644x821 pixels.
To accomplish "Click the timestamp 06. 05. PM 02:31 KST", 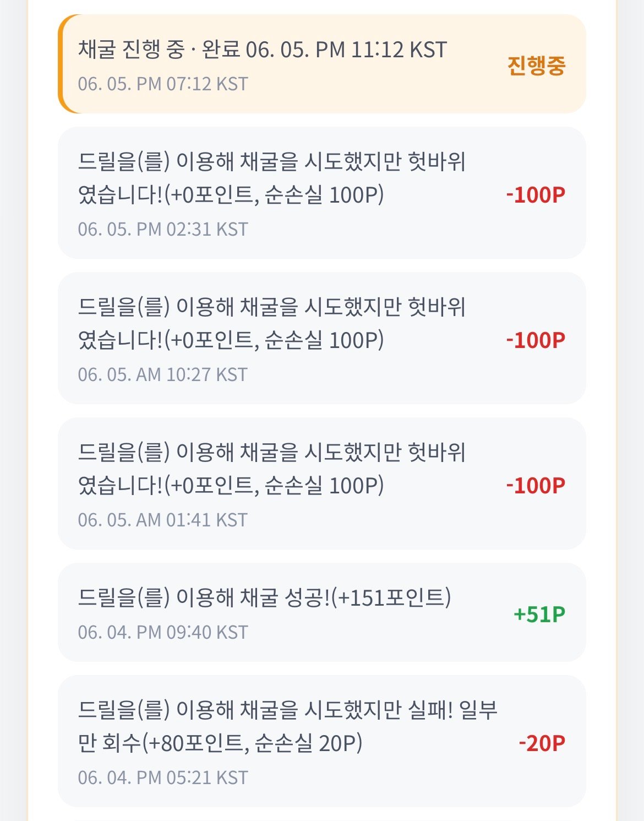I will [x=163, y=230].
